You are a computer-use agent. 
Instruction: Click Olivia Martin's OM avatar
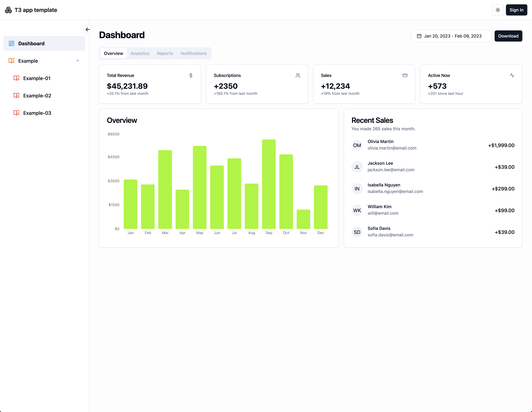(x=357, y=145)
